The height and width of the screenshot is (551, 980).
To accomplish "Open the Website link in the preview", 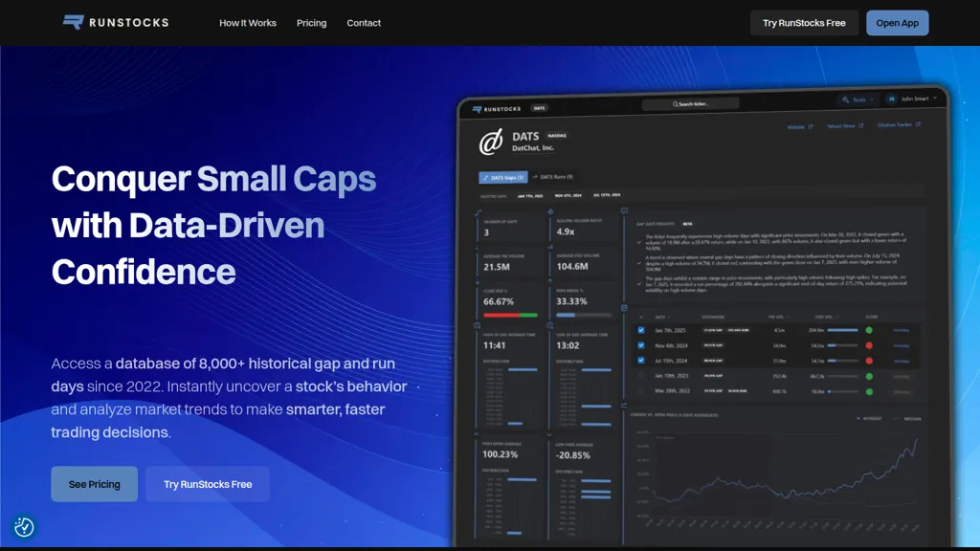I will coord(800,127).
